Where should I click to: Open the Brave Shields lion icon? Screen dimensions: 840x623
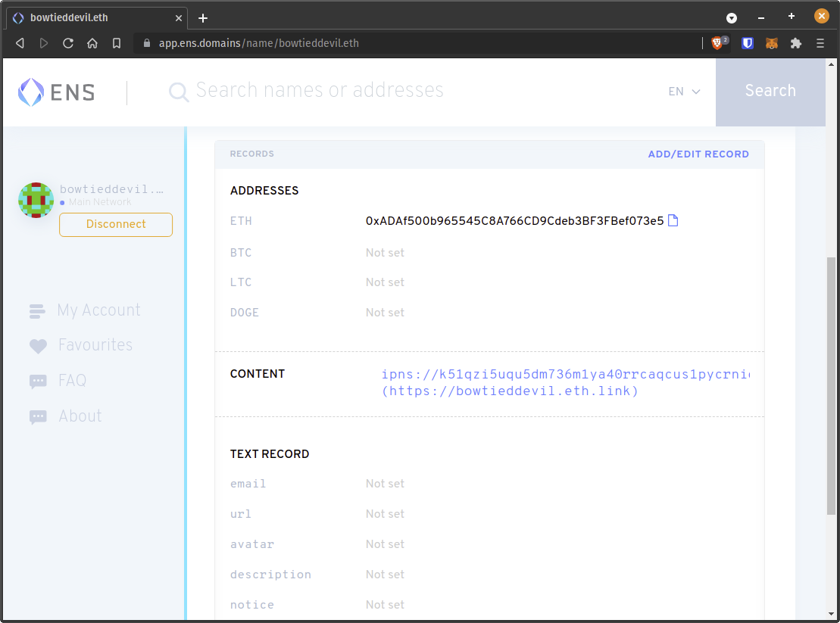(718, 43)
